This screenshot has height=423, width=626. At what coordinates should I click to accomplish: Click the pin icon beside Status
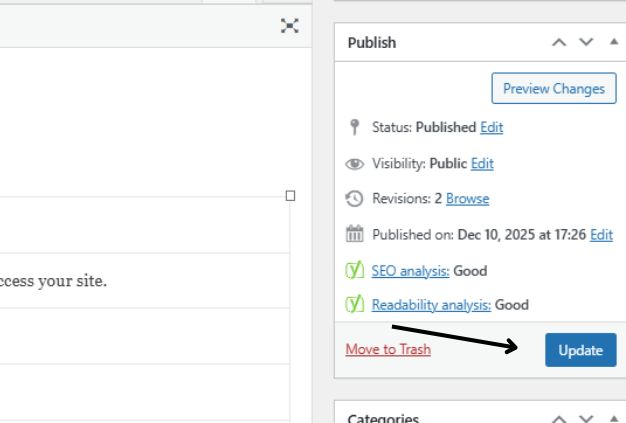click(x=354, y=127)
